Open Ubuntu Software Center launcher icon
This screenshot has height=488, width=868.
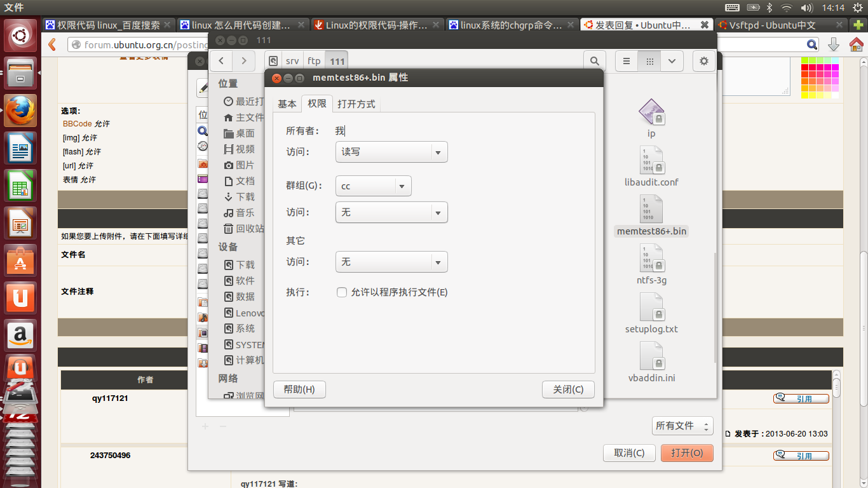point(21,261)
